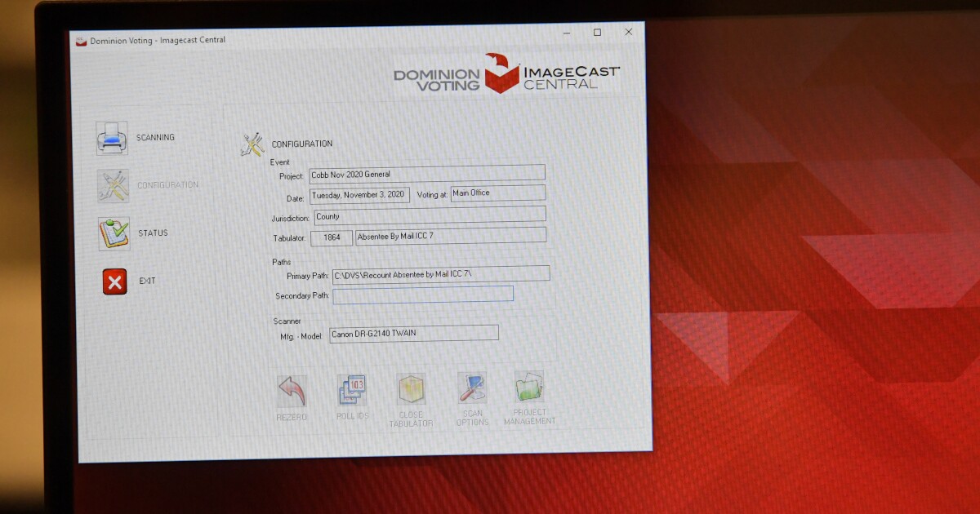The height and width of the screenshot is (514, 980).
Task: Click the Tabulator number 1864 field
Action: (x=332, y=237)
